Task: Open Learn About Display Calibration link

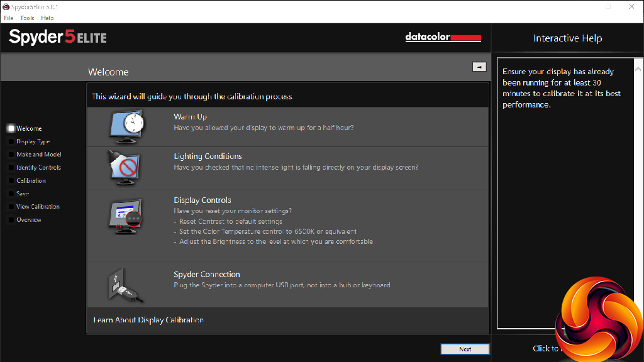Action: (148, 320)
